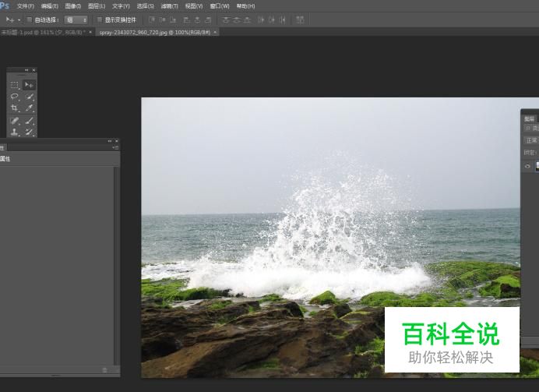Screen dimensions: 539x392
Task: Open the 正常 blend mode dropdown
Action: [x=530, y=141]
